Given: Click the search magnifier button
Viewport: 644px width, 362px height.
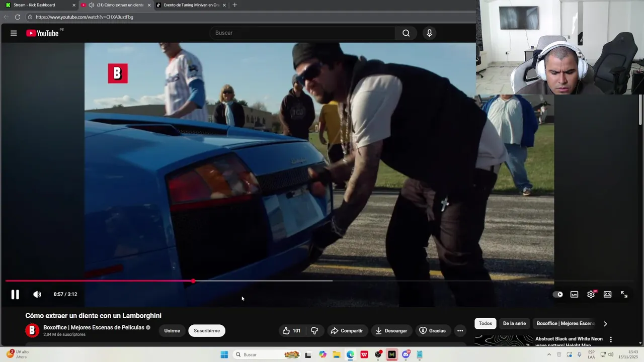Looking at the screenshot, I should [x=406, y=33].
